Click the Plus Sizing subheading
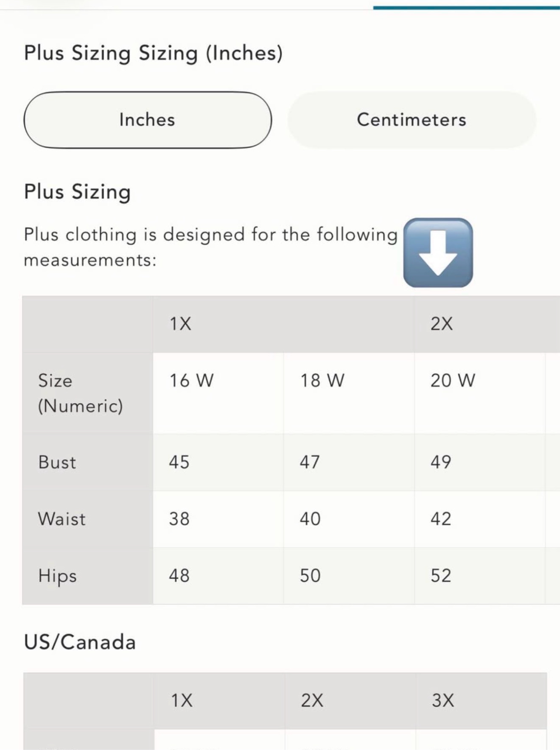This screenshot has width=560, height=750. click(77, 192)
